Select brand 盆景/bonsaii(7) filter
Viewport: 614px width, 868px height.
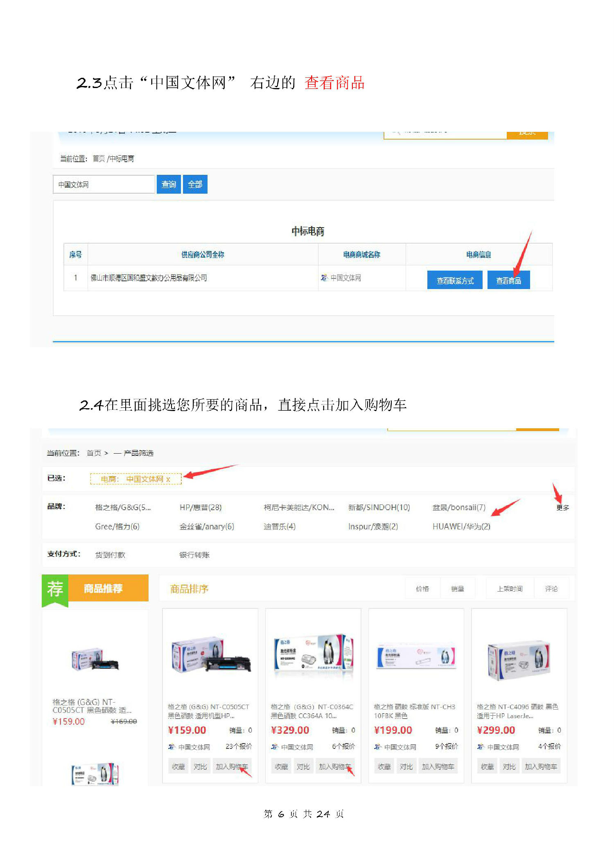coord(459,507)
